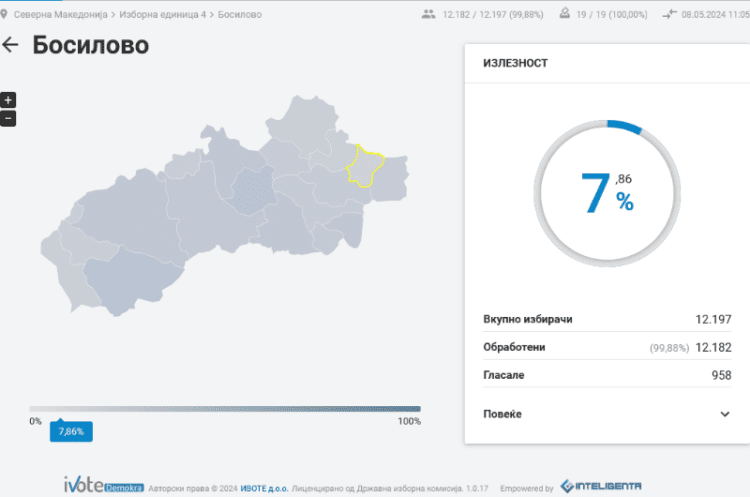Go back with the arrow next to Босилово

point(10,45)
